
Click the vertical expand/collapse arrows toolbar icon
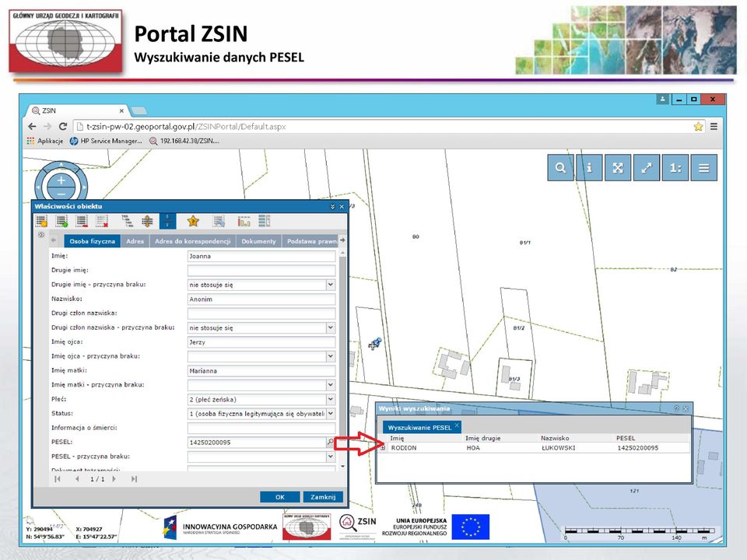coord(147,221)
